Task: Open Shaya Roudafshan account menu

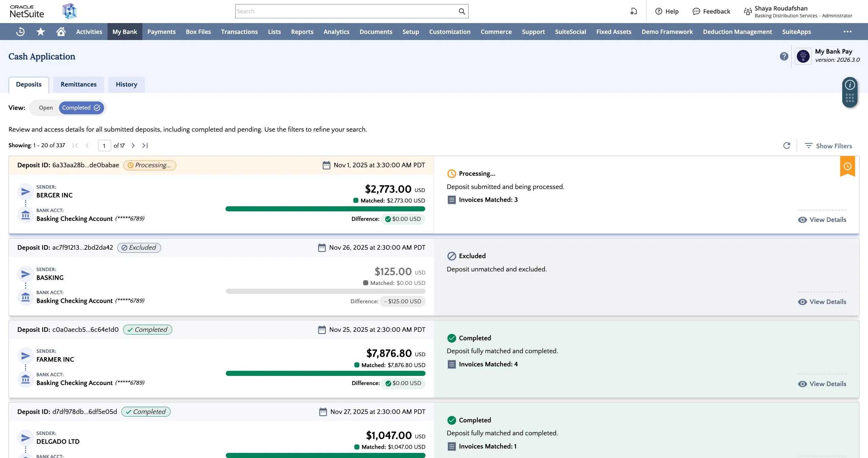Action: click(798, 11)
